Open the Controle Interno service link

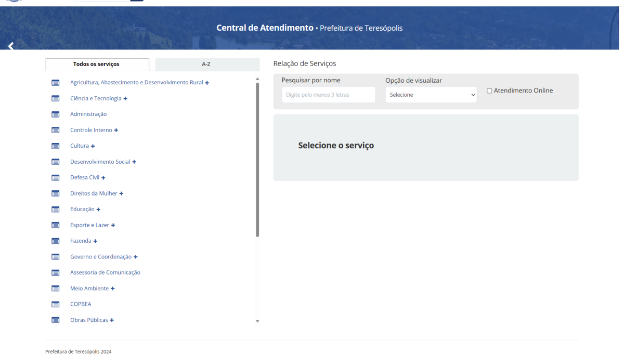pyautogui.click(x=91, y=130)
